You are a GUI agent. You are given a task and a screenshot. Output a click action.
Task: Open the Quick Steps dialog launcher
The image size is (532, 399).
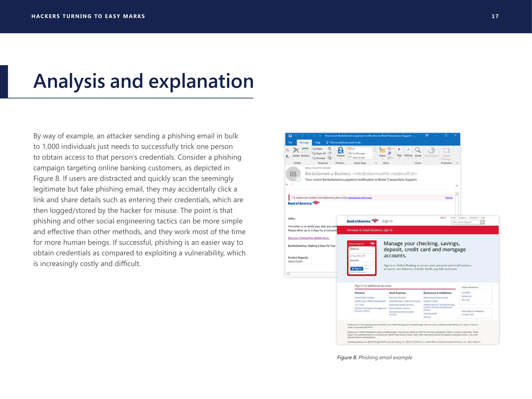376,163
